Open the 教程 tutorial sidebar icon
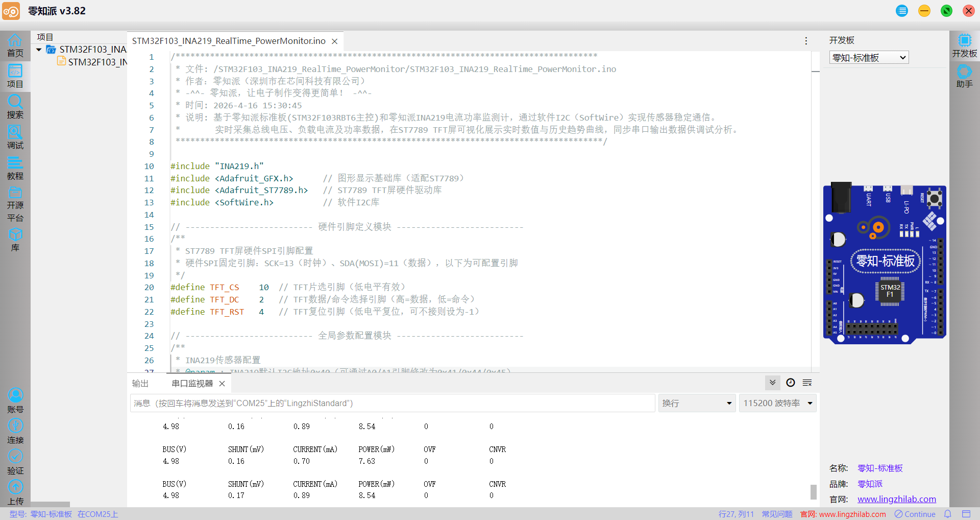 click(15, 169)
